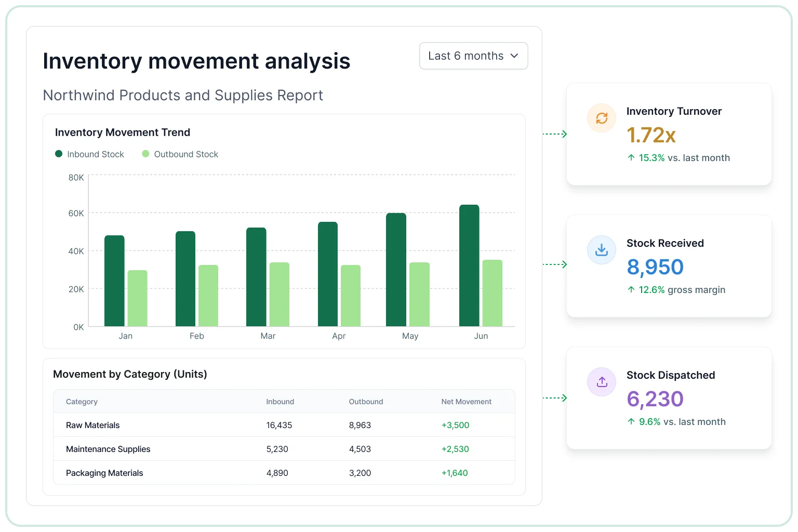Click the Apr inbound dark green bar
798x532 pixels.
tap(328, 274)
